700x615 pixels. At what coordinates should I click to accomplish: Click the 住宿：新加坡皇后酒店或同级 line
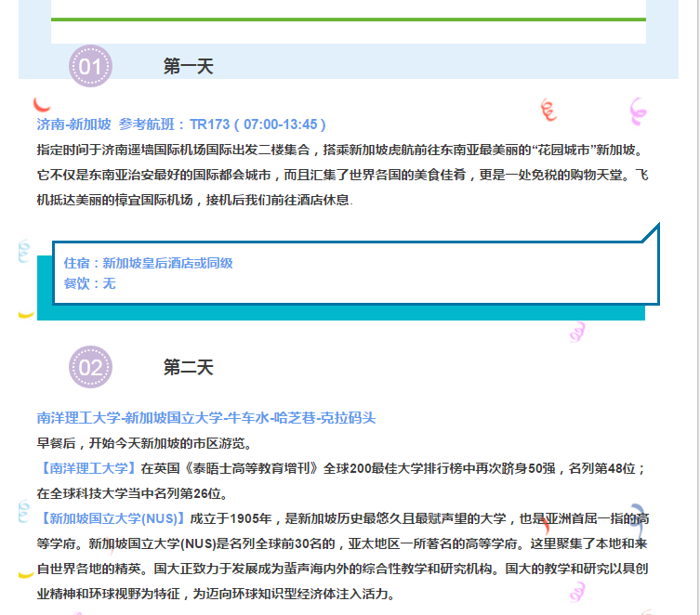click(148, 263)
